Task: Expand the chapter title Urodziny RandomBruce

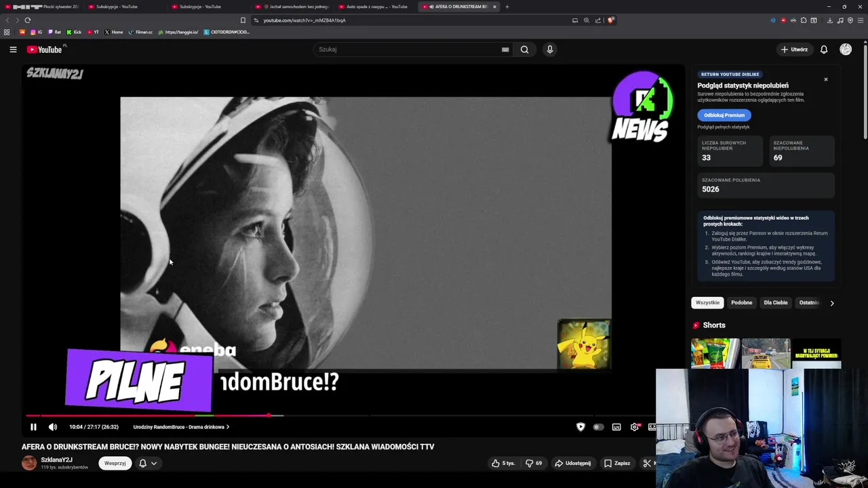Action: pos(181,427)
